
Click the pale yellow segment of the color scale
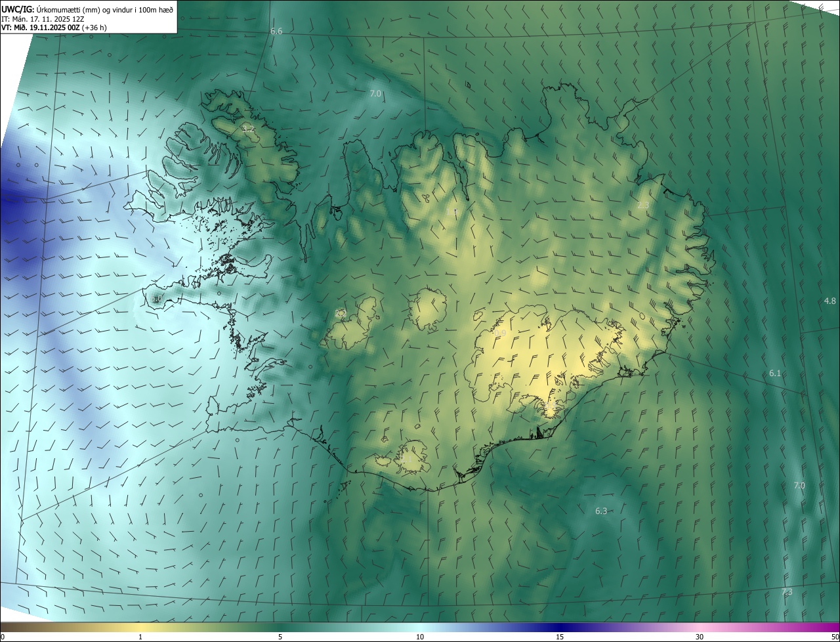click(x=140, y=628)
